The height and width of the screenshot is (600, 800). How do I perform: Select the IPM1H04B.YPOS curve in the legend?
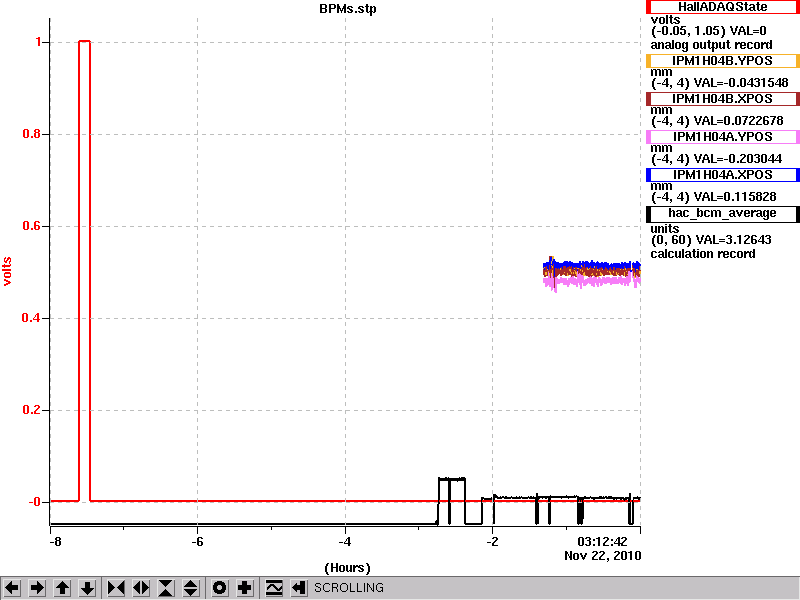(722, 61)
